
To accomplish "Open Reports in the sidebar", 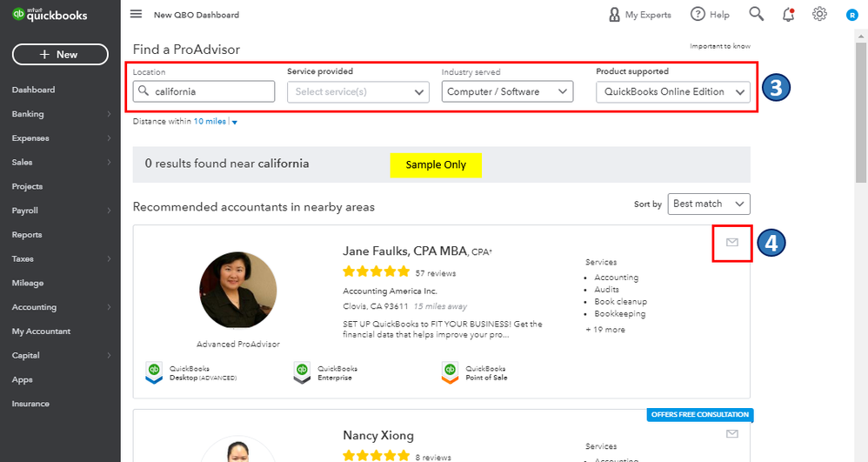I will (27, 235).
